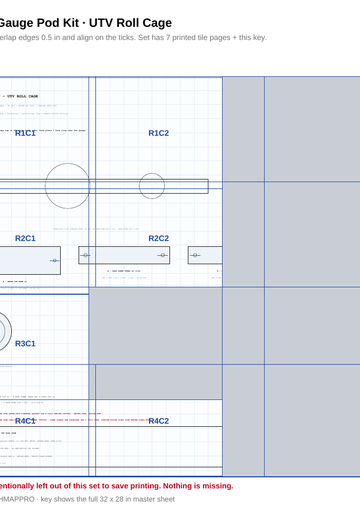Click the crosshair in the cut-off rightmost bracket
This screenshot has width=360, height=520.
195,255
